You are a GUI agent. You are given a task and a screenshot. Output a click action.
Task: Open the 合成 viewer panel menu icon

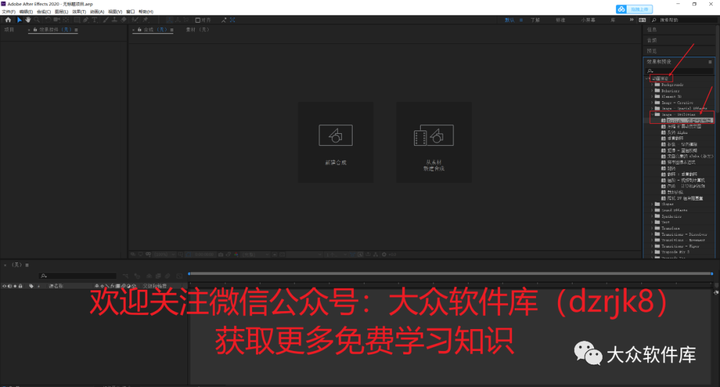(172, 29)
